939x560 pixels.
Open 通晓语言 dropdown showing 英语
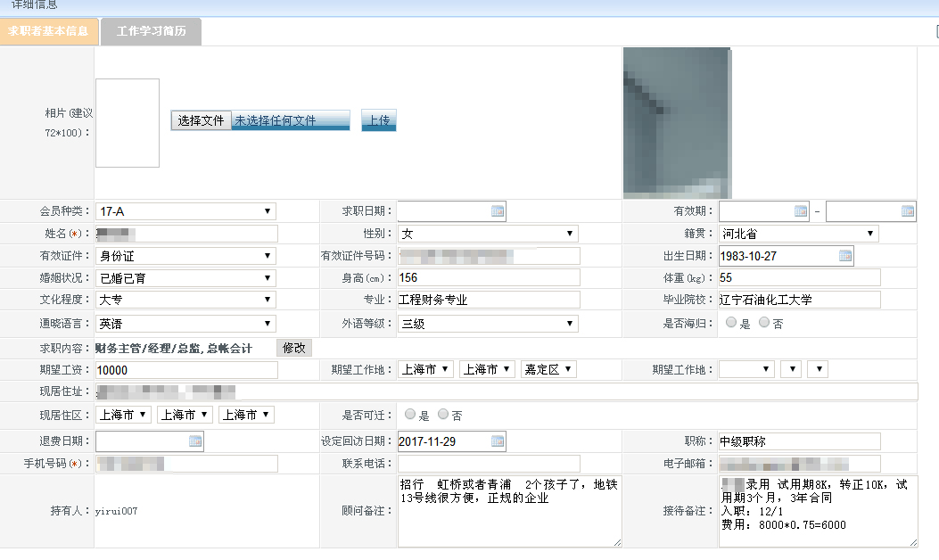pyautogui.click(x=185, y=324)
